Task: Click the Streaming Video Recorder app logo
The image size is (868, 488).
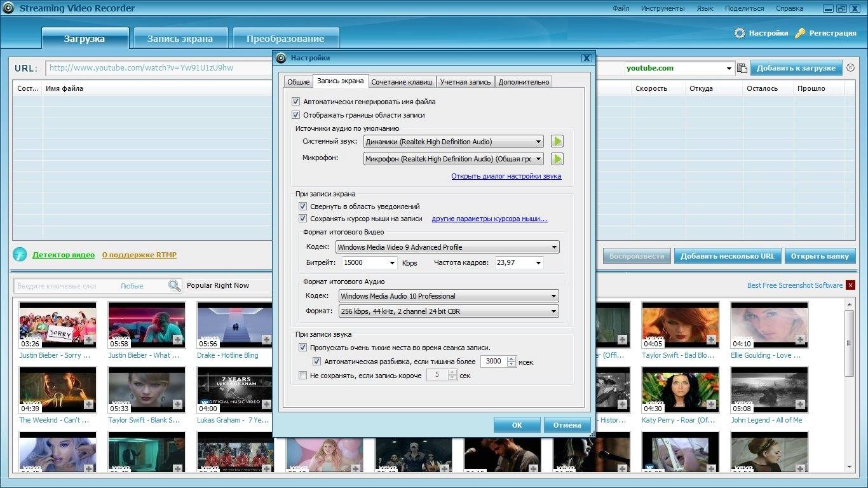Action: pos(8,8)
